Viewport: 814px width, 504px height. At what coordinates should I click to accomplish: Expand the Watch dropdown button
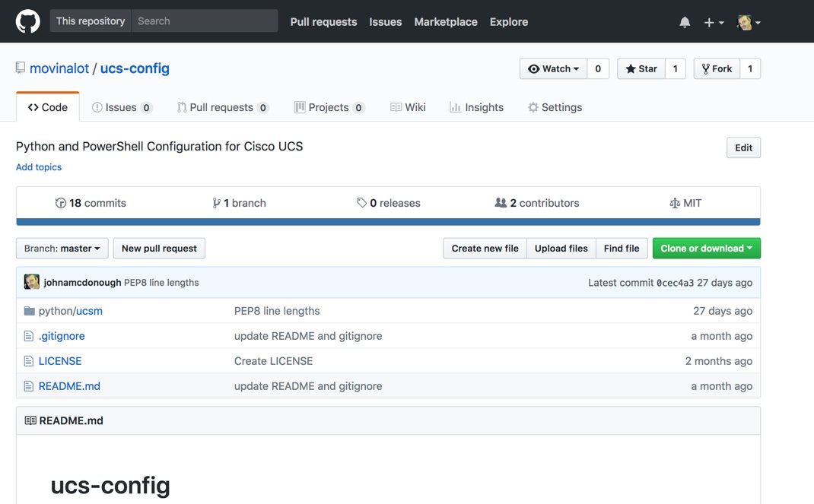pos(553,68)
